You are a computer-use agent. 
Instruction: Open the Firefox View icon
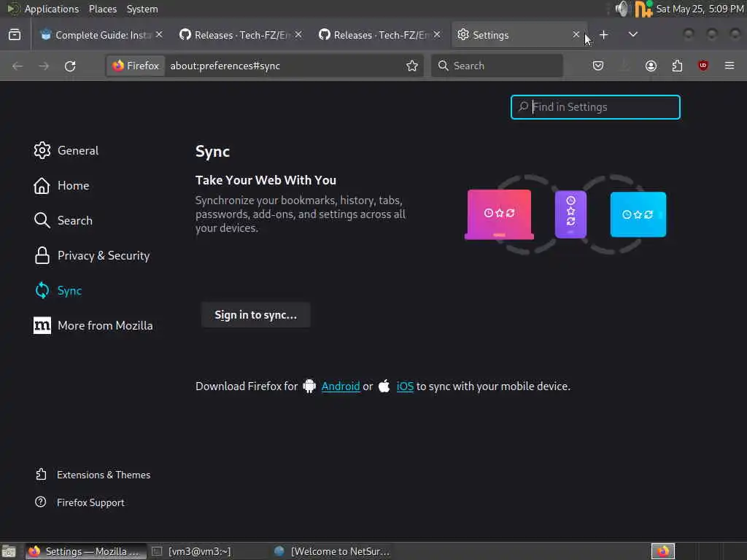pos(15,35)
